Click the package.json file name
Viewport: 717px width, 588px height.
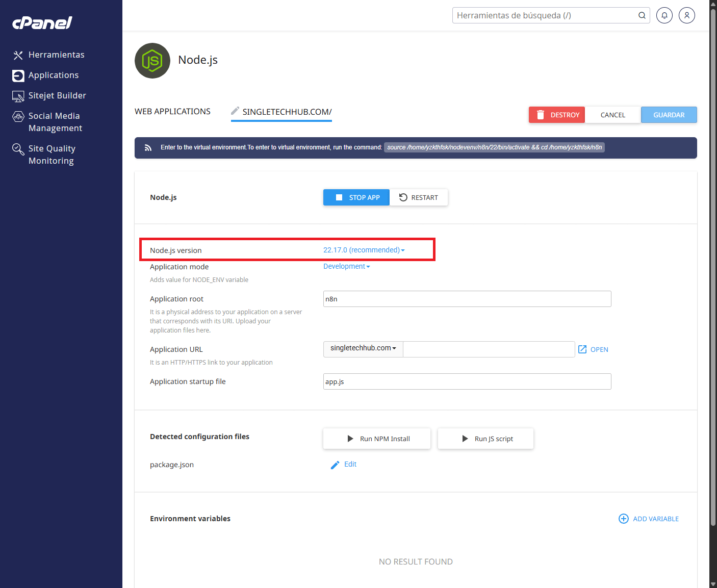click(x=172, y=465)
